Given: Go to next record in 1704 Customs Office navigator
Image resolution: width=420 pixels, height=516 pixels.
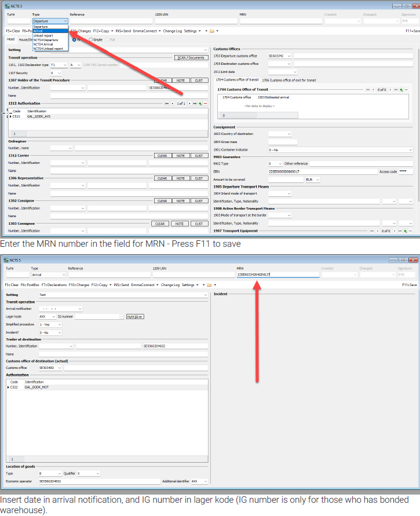Looking at the screenshot, I should [389, 90].
